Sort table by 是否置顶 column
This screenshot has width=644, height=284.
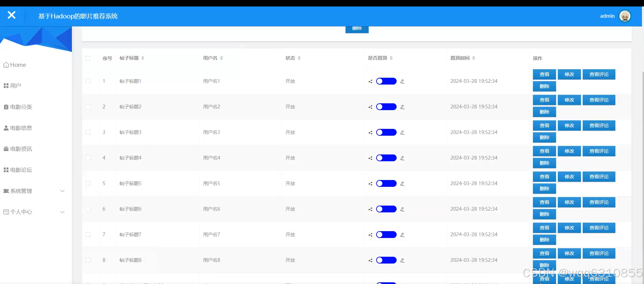pyautogui.click(x=391, y=58)
